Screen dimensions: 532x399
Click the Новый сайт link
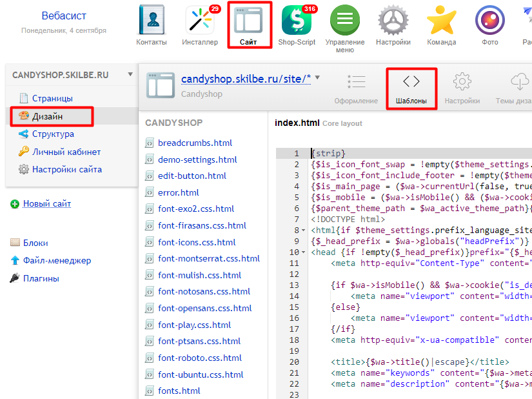47,204
